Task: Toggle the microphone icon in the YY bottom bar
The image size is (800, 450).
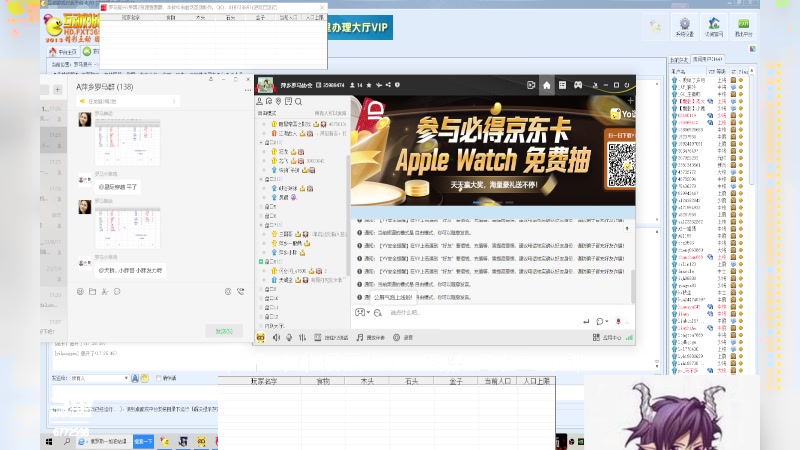Action: point(289,338)
